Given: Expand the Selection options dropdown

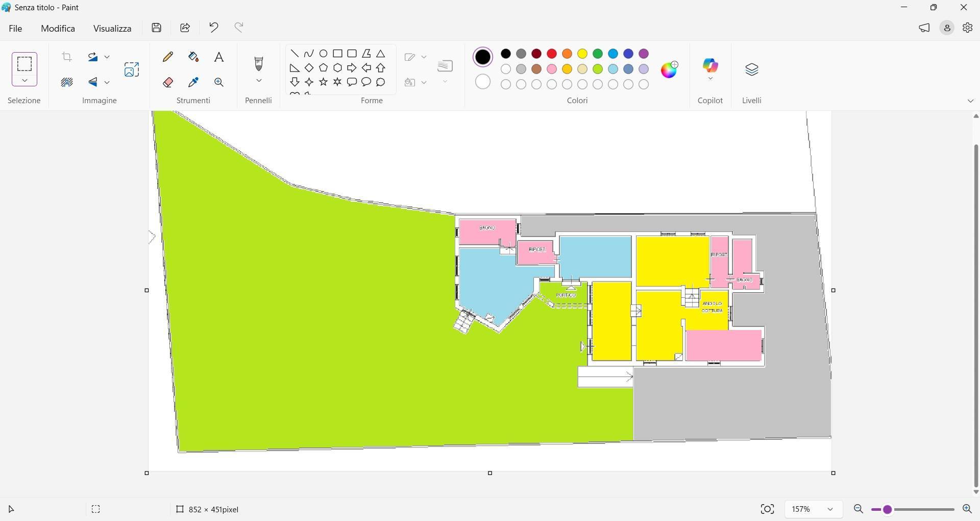Looking at the screenshot, I should [24, 81].
